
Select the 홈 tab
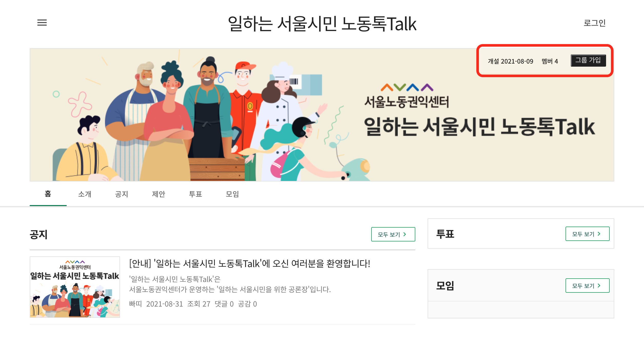[x=48, y=194]
